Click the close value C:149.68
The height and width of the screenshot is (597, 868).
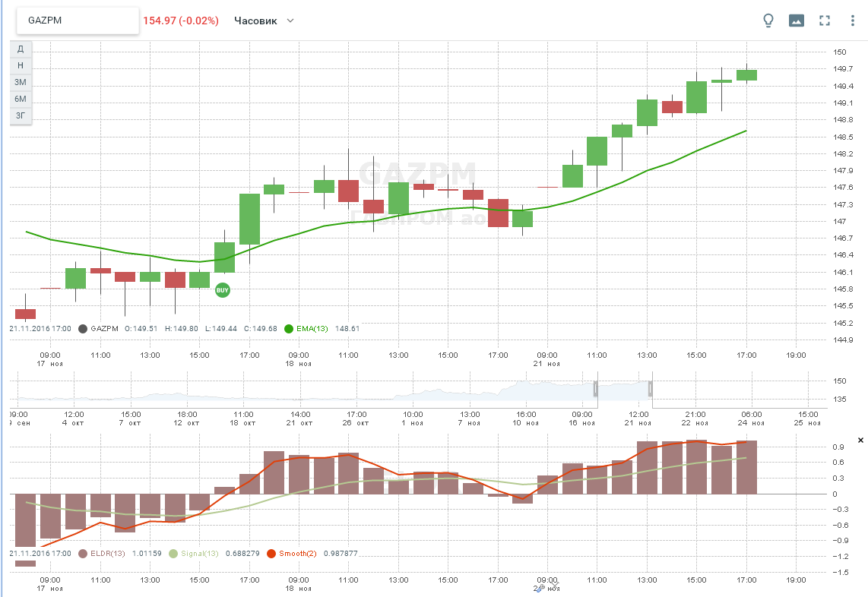click(x=261, y=329)
